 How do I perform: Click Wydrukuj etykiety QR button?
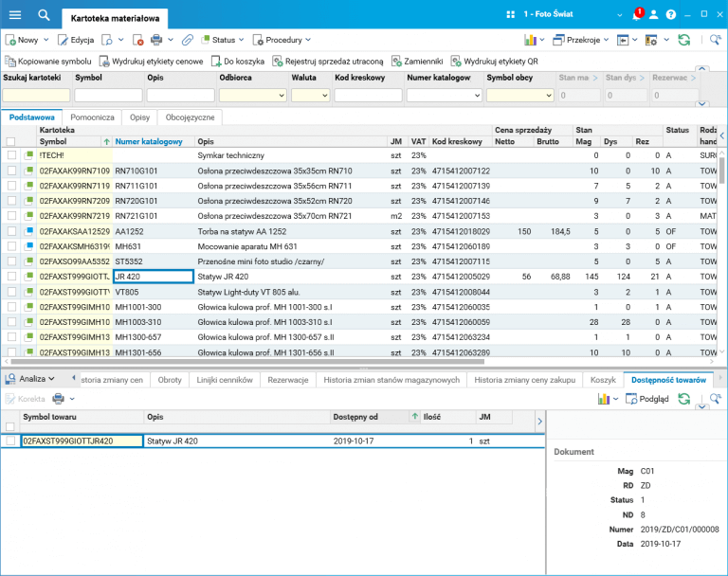(494, 61)
